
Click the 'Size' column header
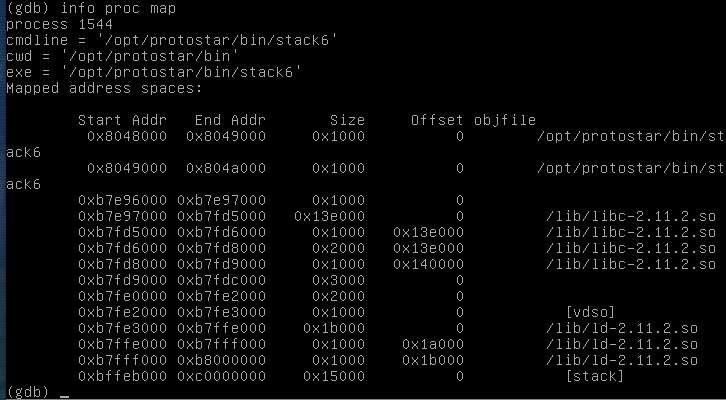tap(347, 120)
